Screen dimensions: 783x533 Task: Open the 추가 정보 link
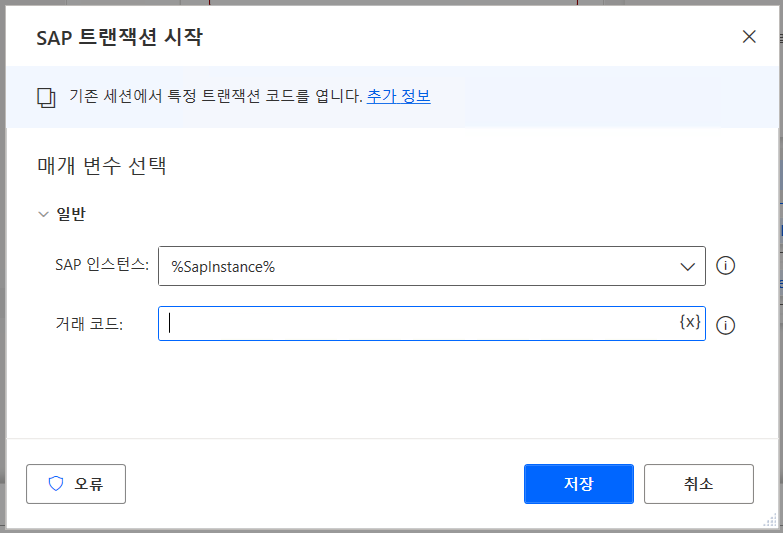398,96
